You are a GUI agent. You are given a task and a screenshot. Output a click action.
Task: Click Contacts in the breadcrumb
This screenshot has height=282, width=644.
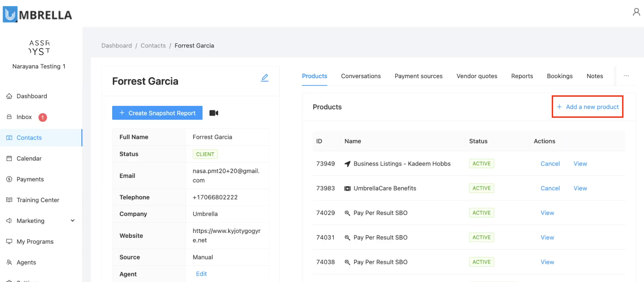(153, 46)
